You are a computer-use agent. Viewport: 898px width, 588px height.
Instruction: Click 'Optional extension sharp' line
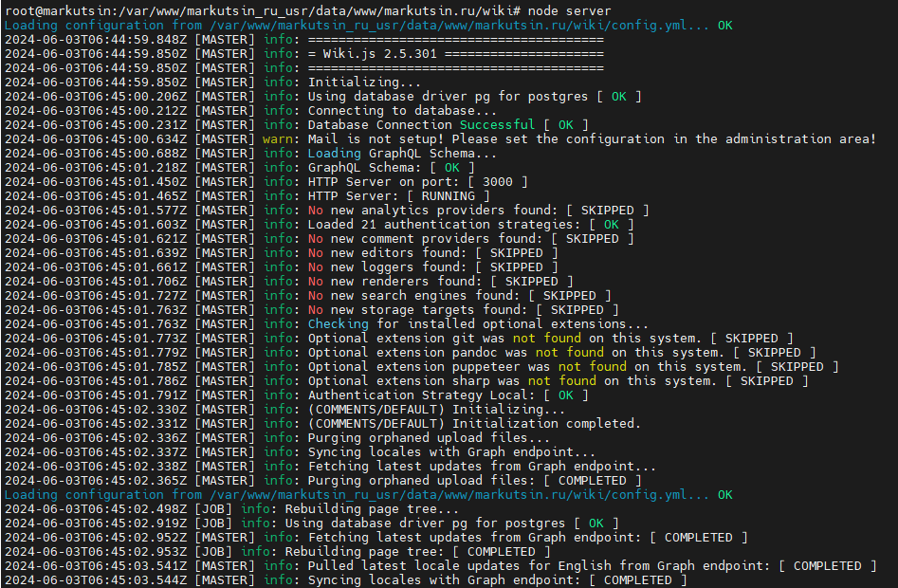[406, 380]
